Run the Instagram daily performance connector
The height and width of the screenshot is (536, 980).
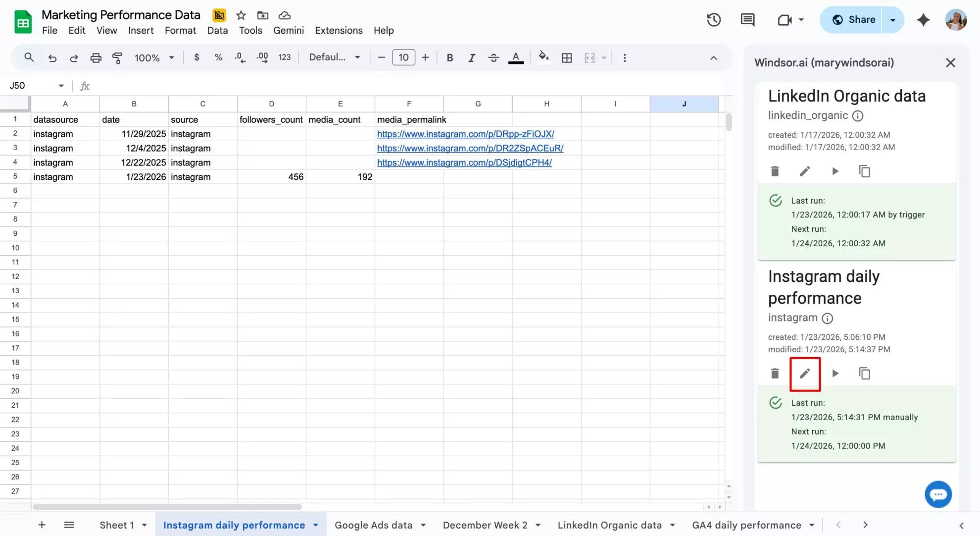[835, 374]
